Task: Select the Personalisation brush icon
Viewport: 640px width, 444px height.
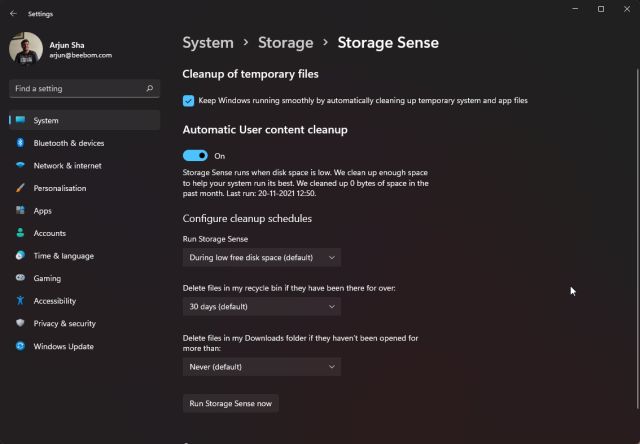Action: (x=20, y=188)
